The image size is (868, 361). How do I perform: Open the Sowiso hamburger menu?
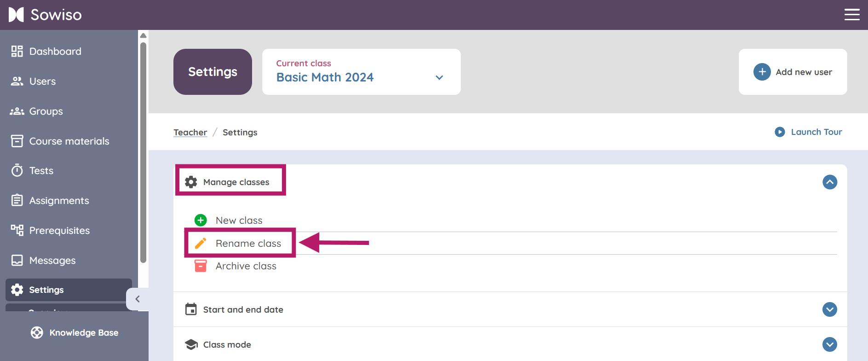(852, 14)
